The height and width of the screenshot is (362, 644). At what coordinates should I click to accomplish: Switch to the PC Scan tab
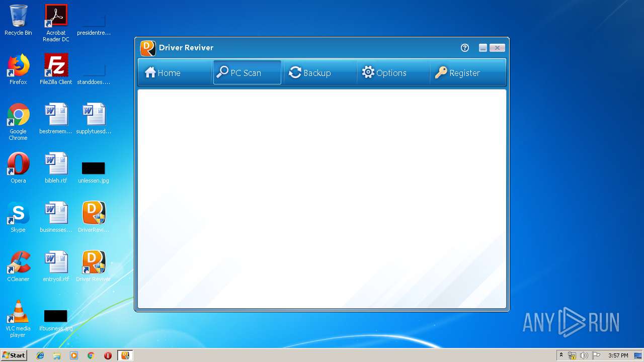pos(247,73)
